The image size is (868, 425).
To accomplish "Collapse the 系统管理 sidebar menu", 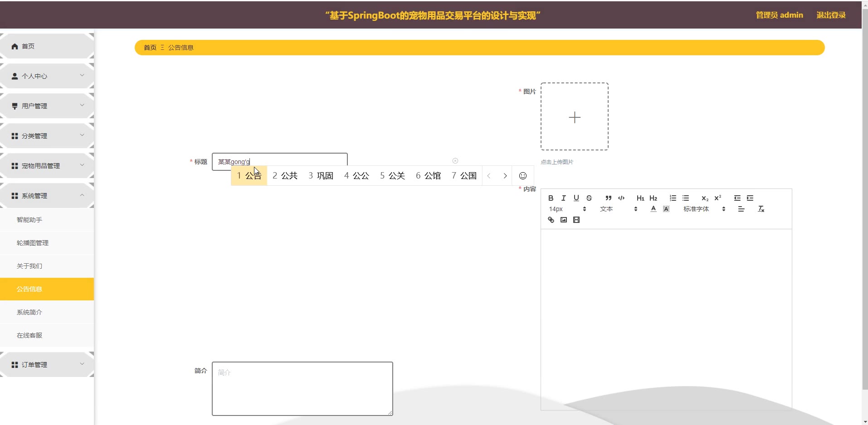I will [x=47, y=196].
